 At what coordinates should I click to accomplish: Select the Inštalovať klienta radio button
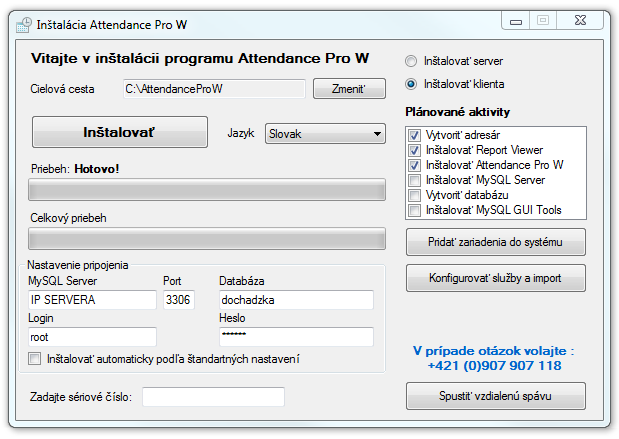(x=411, y=84)
